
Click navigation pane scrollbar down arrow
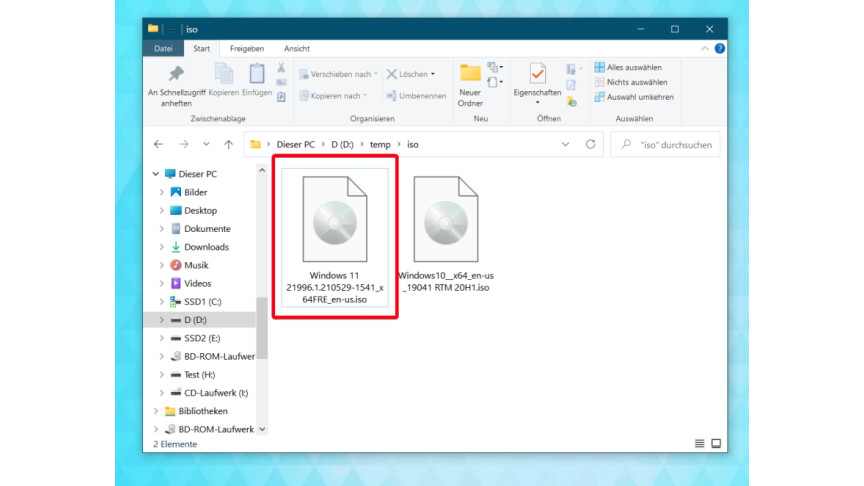(x=262, y=429)
